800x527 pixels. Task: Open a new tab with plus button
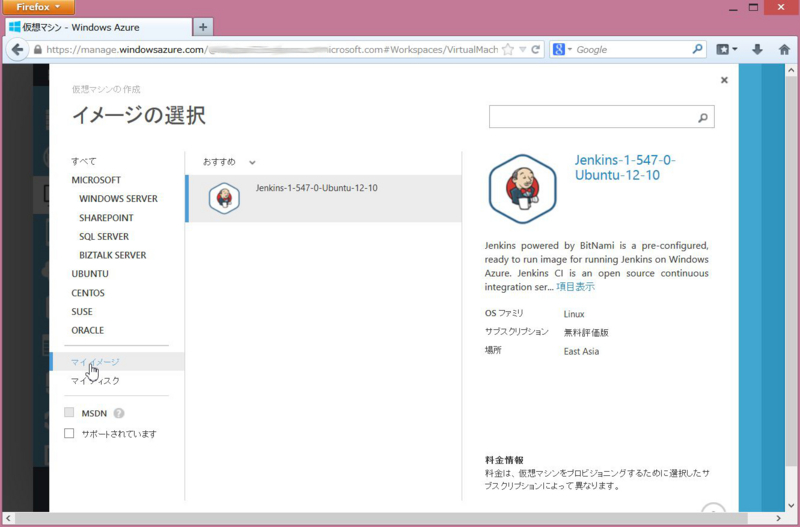(x=203, y=27)
